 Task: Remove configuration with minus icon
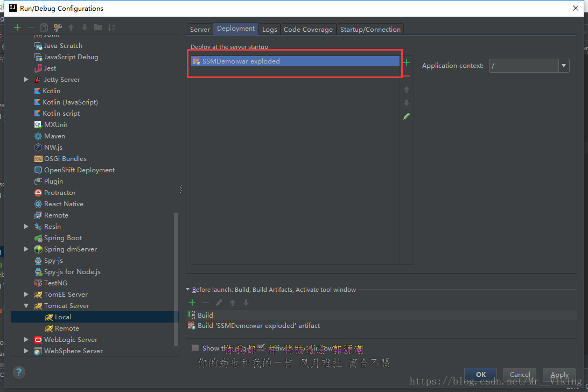click(x=31, y=27)
